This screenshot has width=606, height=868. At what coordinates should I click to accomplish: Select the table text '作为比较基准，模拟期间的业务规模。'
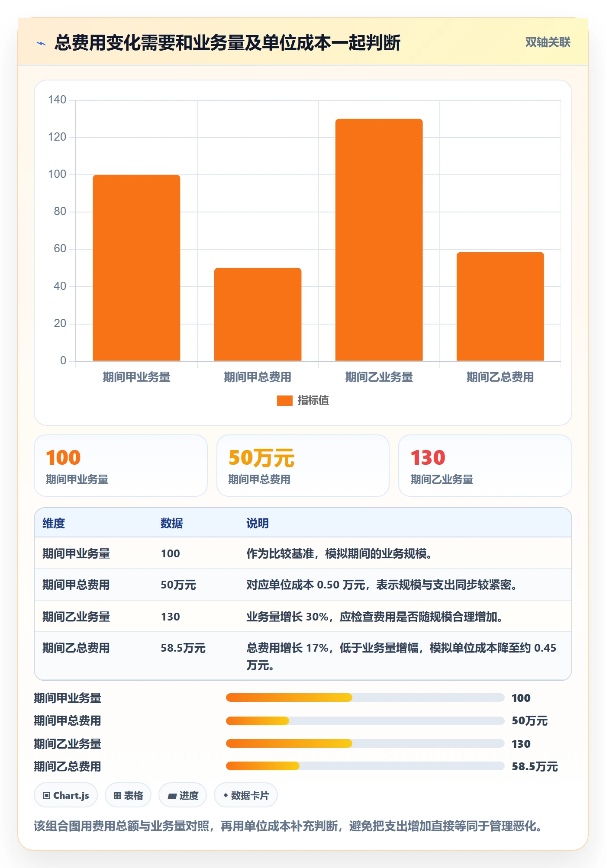click(339, 553)
